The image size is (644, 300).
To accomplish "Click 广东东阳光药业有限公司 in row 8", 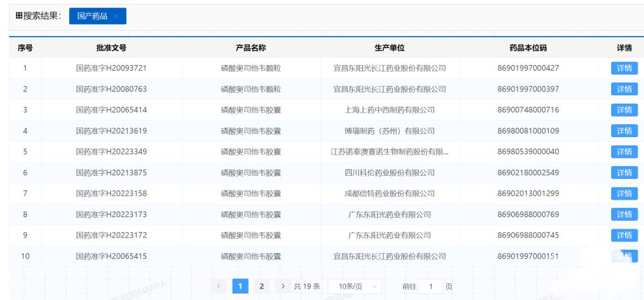I will pyautogui.click(x=390, y=214).
